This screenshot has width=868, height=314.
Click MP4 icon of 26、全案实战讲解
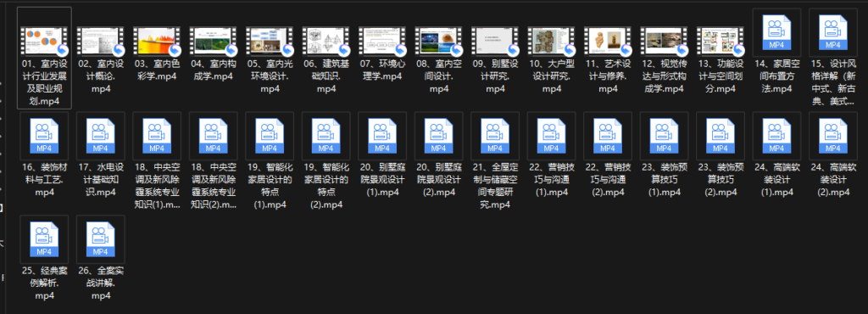pyautogui.click(x=101, y=240)
